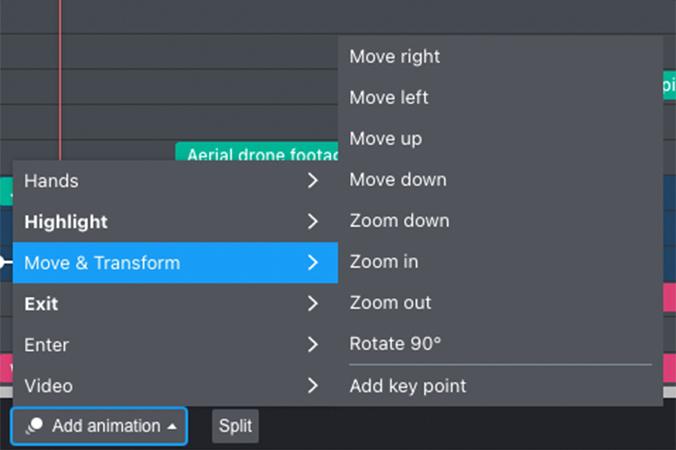
Task: Choose the Enter animation category
Action: click(175, 344)
